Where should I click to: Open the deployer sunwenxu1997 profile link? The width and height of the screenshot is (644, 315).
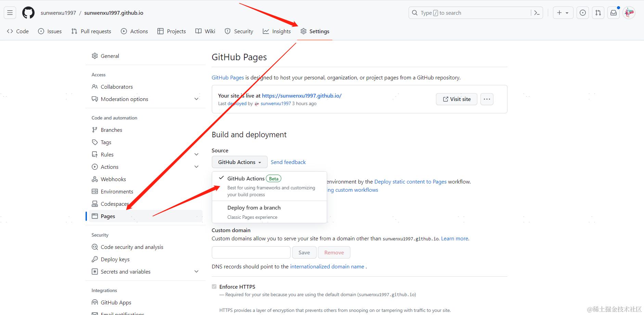[x=276, y=103]
